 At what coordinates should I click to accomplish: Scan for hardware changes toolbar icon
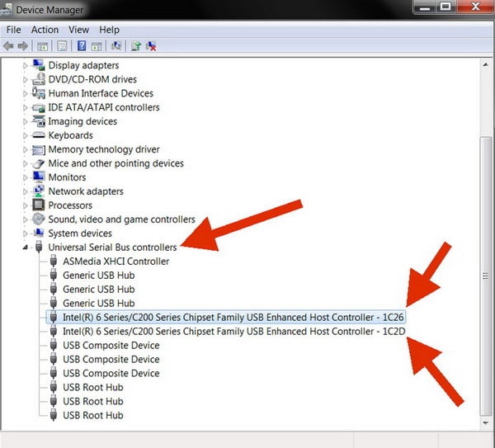(x=116, y=46)
